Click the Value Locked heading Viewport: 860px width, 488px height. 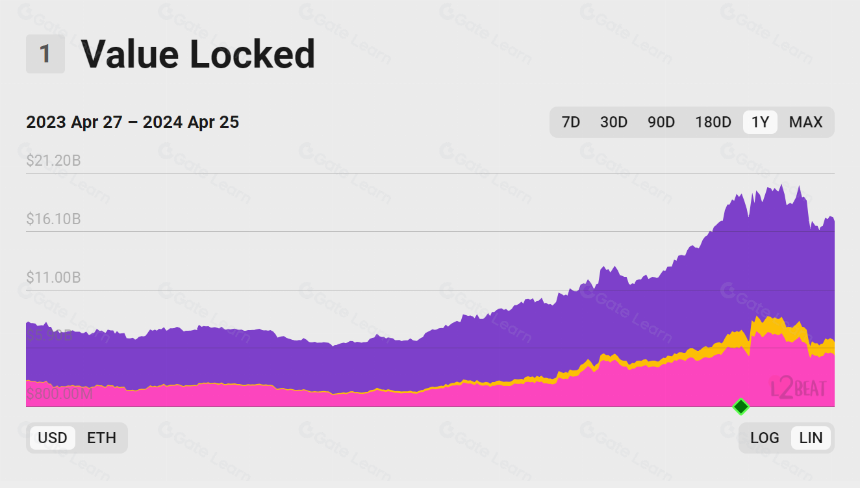(198, 54)
